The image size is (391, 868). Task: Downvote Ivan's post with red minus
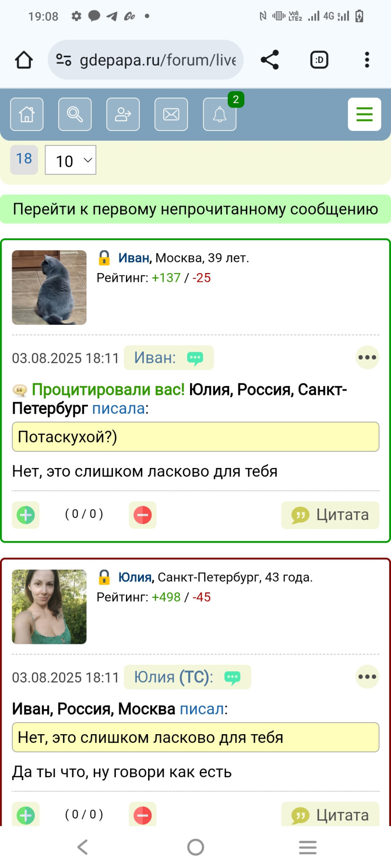[x=143, y=515]
